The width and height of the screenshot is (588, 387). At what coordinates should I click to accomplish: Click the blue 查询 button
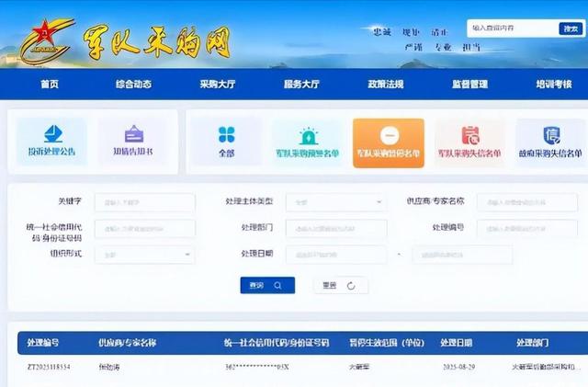pos(267,285)
